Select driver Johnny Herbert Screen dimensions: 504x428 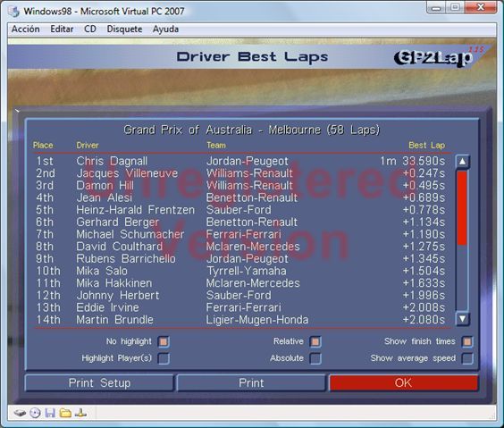118,295
